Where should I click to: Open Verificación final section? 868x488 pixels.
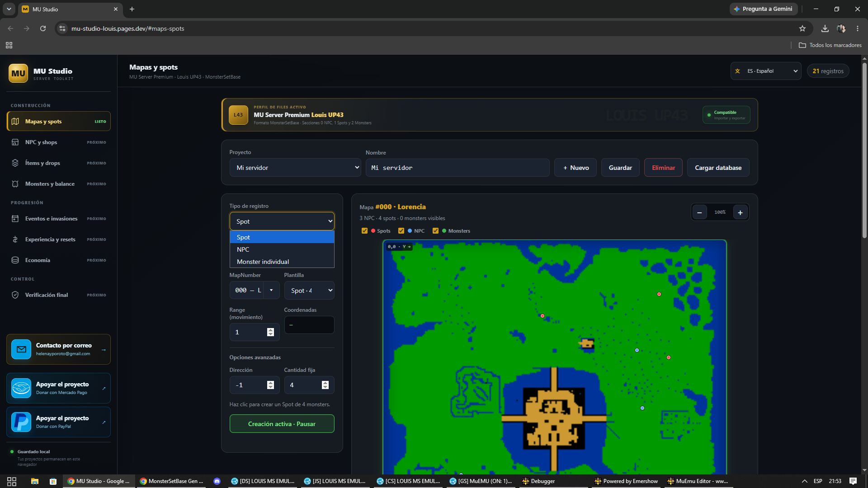pyautogui.click(x=59, y=295)
